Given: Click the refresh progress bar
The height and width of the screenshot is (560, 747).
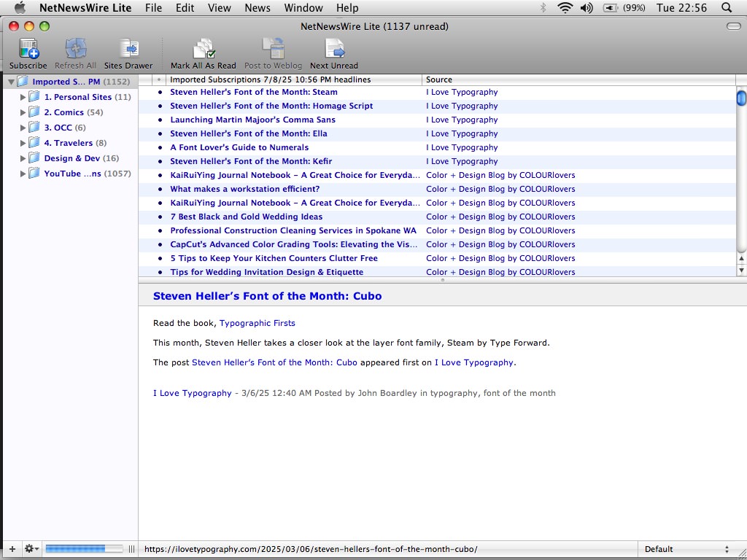Looking at the screenshot, I should (x=83, y=549).
